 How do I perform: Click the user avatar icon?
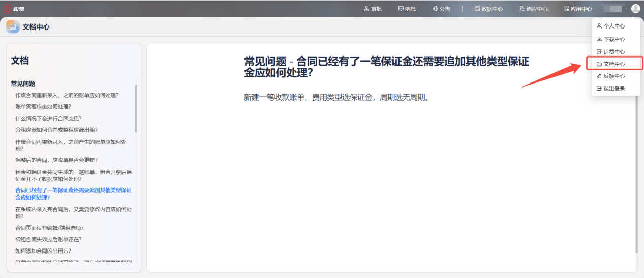(636, 9)
